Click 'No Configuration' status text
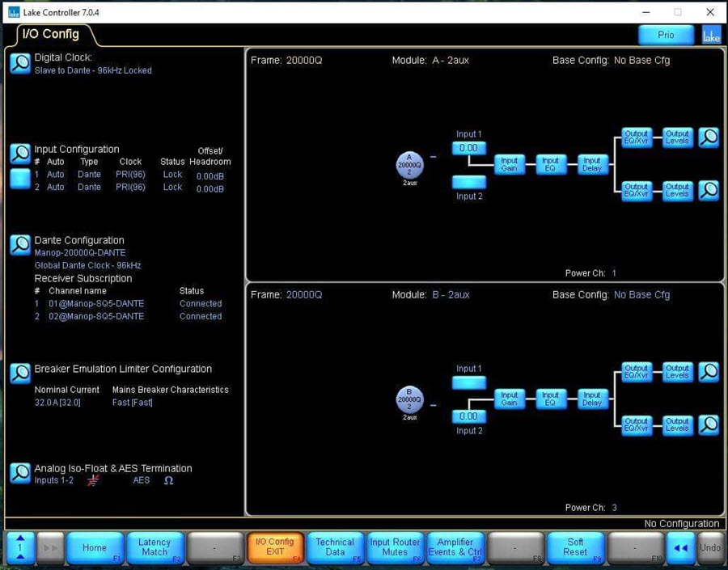 682,524
